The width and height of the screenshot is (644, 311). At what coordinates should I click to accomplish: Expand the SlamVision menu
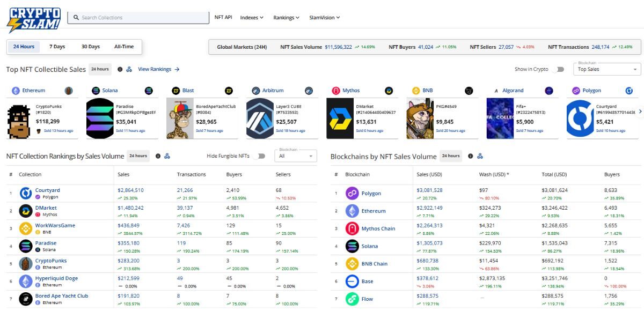tap(325, 17)
